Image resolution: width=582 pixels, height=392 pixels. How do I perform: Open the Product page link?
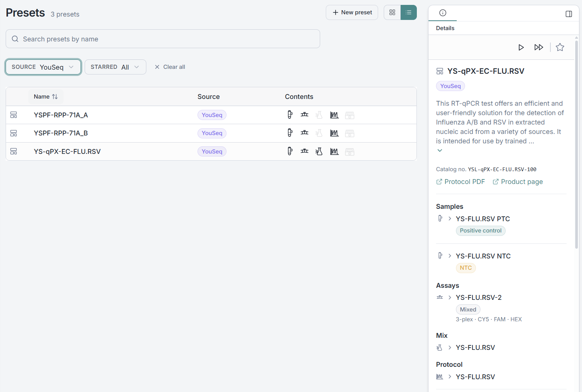click(x=518, y=182)
